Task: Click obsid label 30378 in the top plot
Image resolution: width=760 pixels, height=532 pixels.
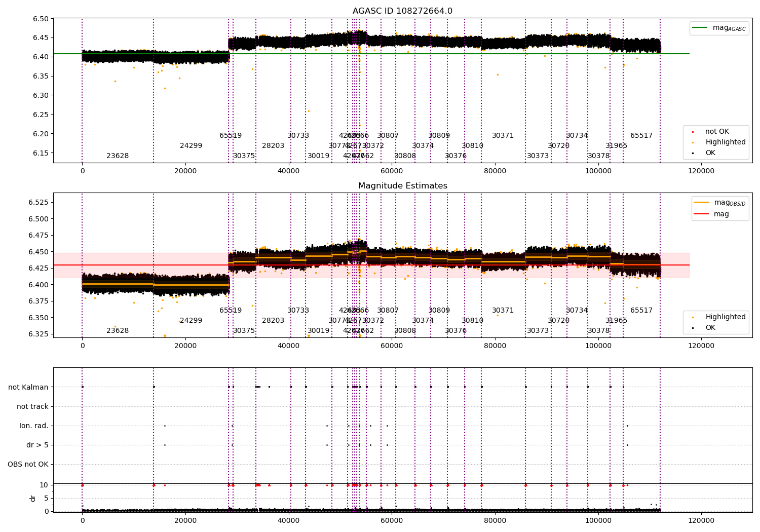Action: [599, 156]
